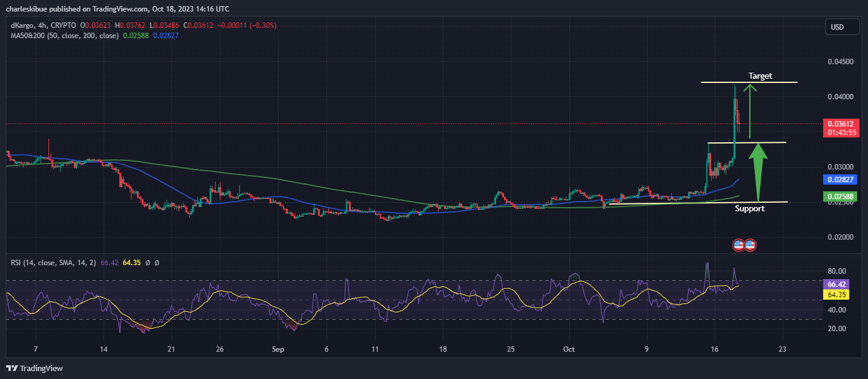The height and width of the screenshot is (379, 868).
Task: Select the MA50&200 indicator legend
Action: point(65,36)
